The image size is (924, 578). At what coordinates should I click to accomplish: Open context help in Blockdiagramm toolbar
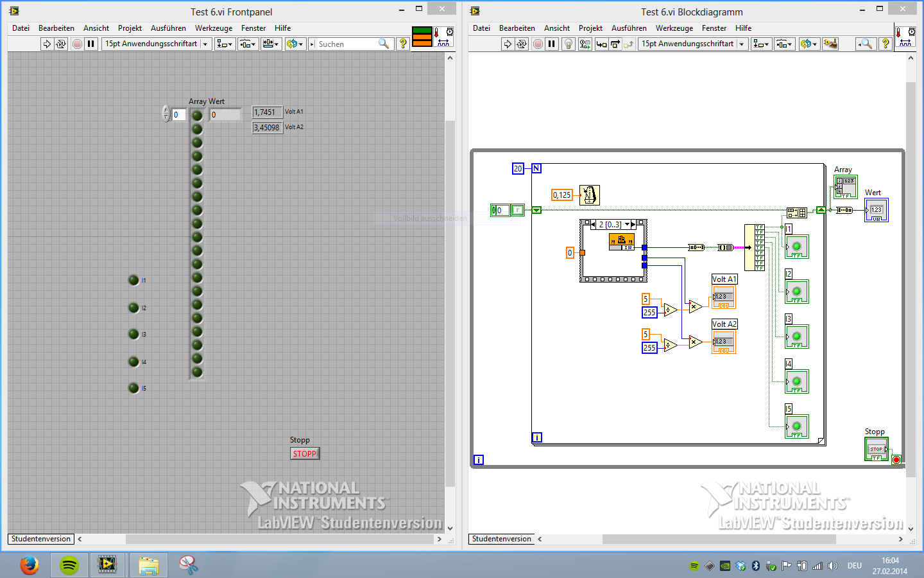[x=886, y=44]
